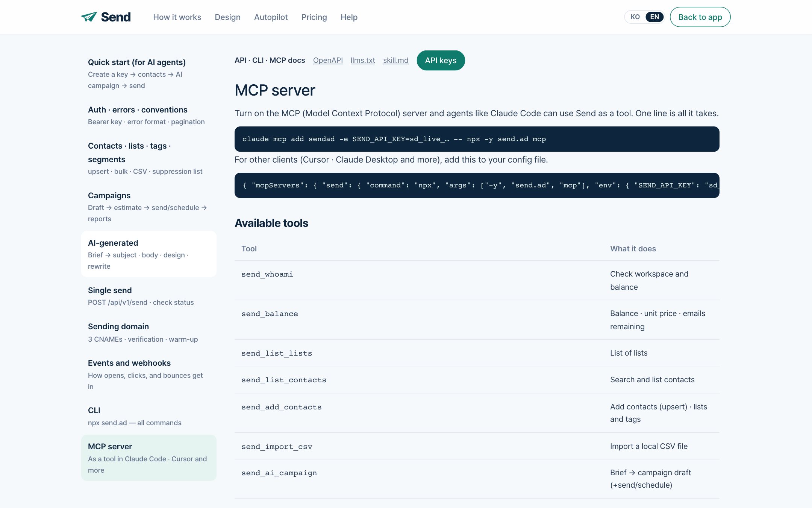Go to the Design nav item
The width and height of the screenshot is (812, 508).
227,17
